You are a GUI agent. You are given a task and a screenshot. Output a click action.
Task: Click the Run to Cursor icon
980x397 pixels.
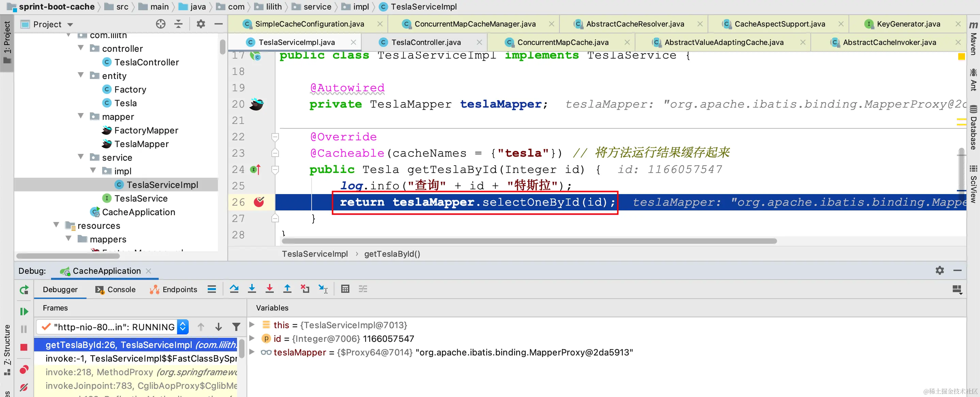(x=323, y=289)
